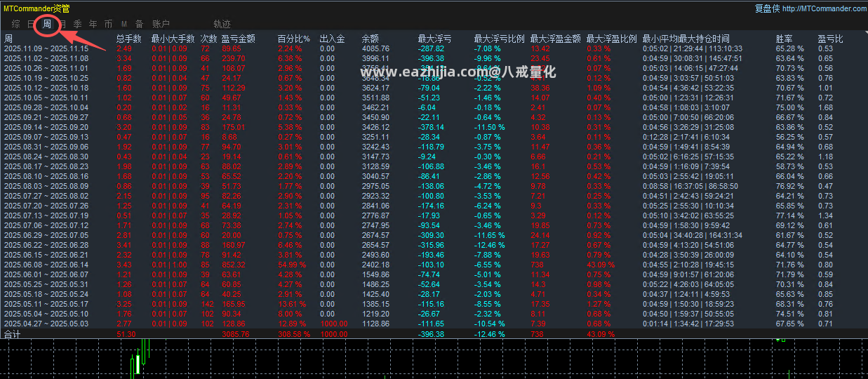Screen dimensions: 868x379
Task: Open the 季 quarterly tab
Action: pyautogui.click(x=77, y=25)
